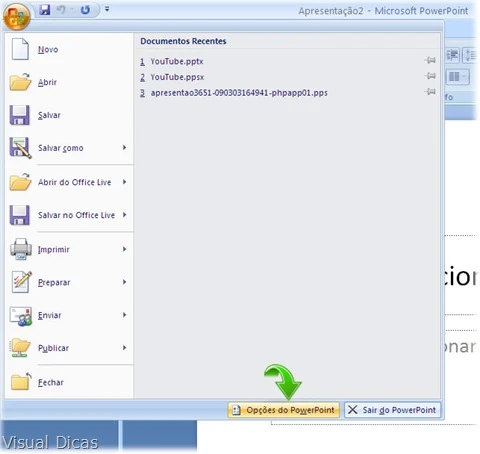This screenshot has width=480, height=454.
Task: Pin YouTube.ppsx to recent list
Action: [430, 76]
